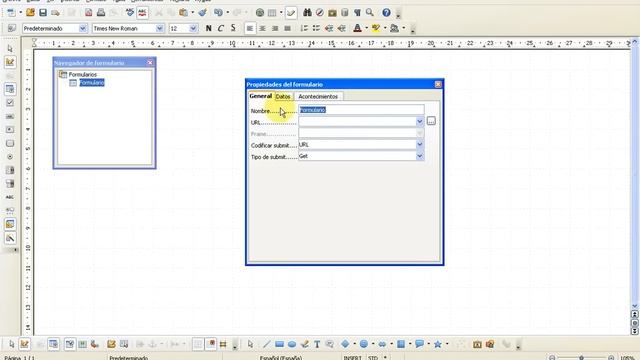Activate the Format Paintbrush
The width and height of the screenshot is (640, 360).
[202, 13]
